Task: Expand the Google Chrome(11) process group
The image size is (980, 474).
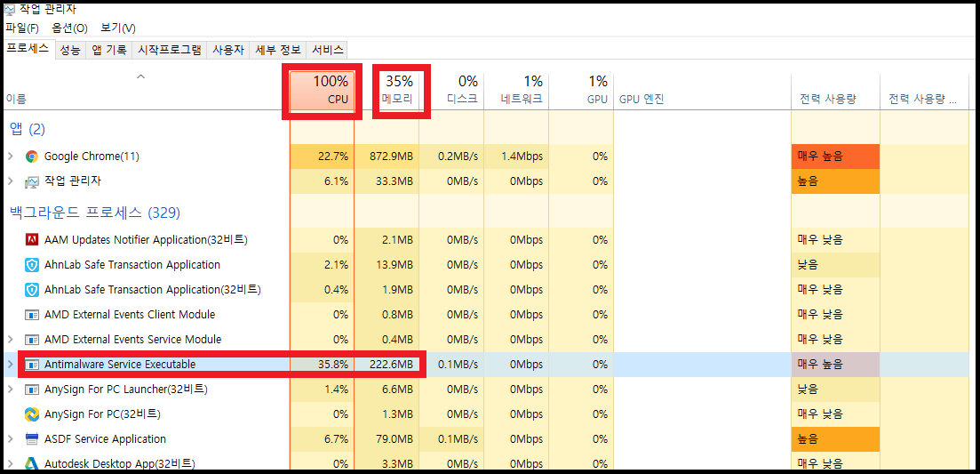Action: [10, 157]
